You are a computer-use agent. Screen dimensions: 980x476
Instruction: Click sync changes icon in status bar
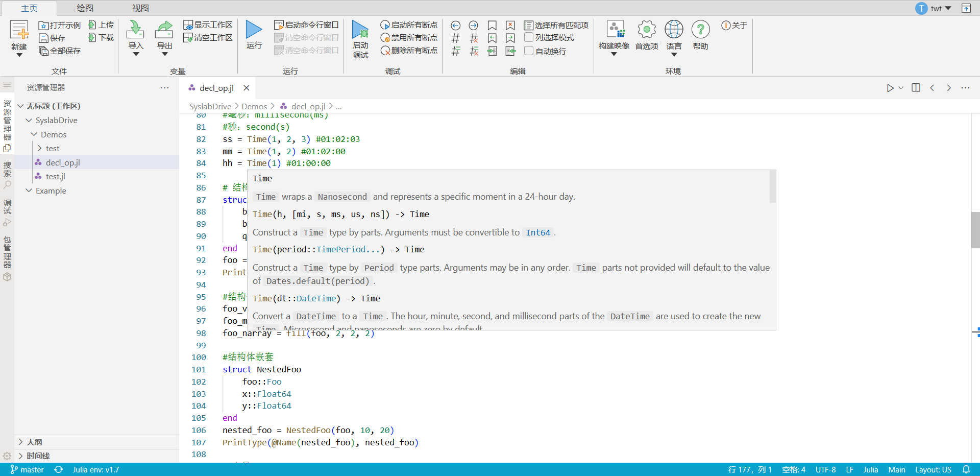(x=59, y=469)
